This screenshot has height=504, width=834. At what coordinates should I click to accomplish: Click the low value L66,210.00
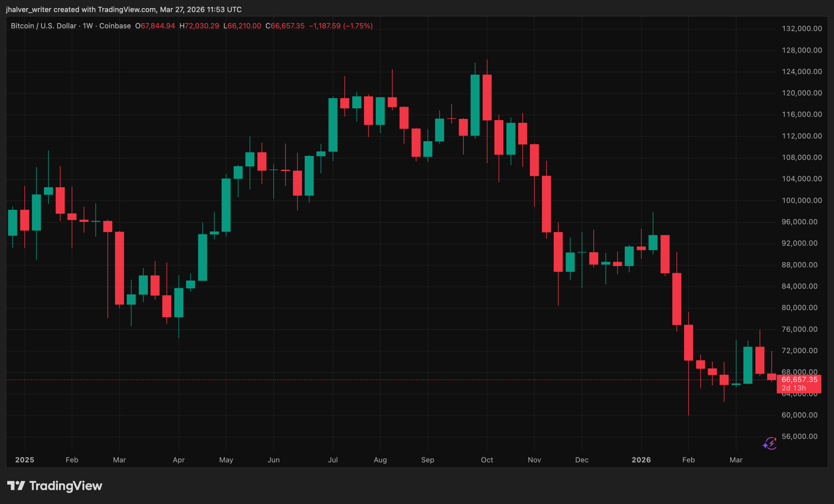[x=242, y=26]
